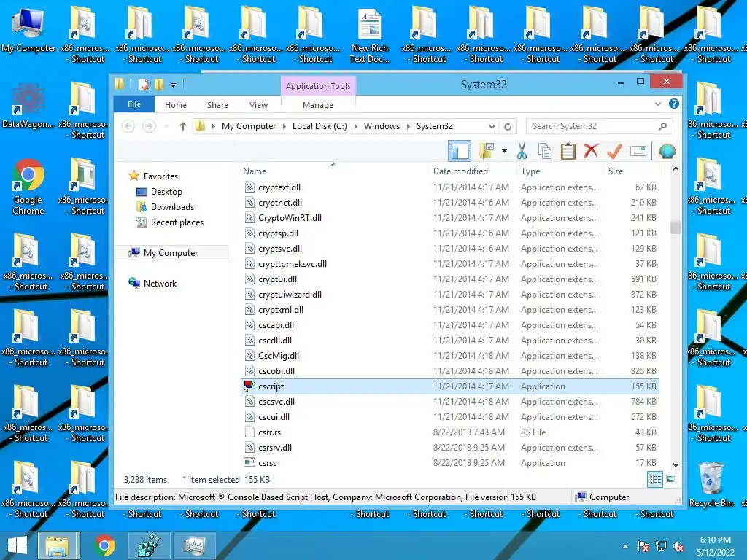Open the View ribbon tab
The image size is (747, 560).
click(x=259, y=105)
